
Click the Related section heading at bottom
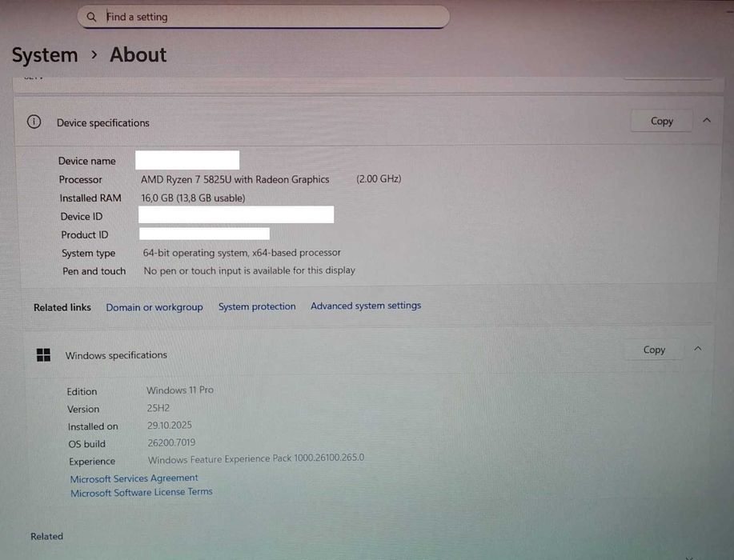pyautogui.click(x=46, y=536)
